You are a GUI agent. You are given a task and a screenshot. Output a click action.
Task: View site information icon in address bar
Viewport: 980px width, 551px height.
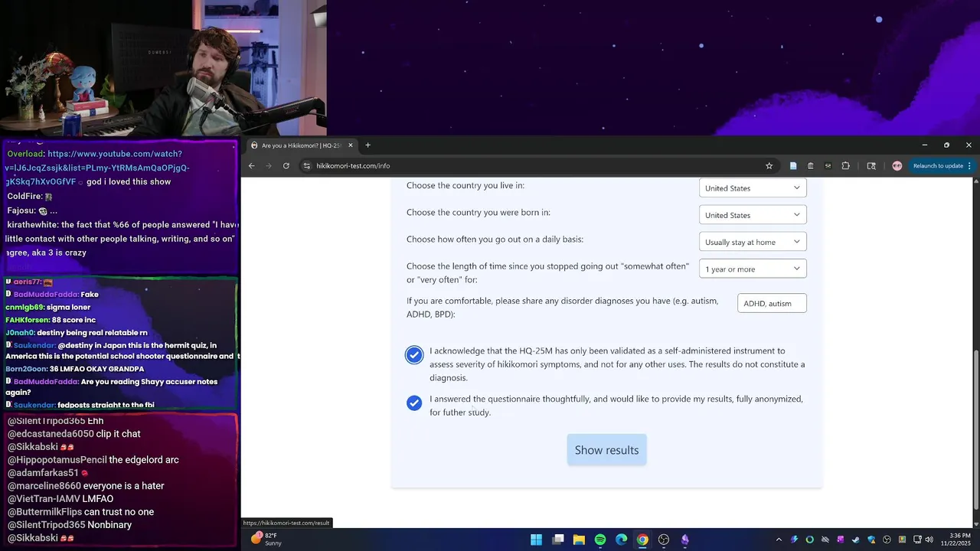(307, 165)
